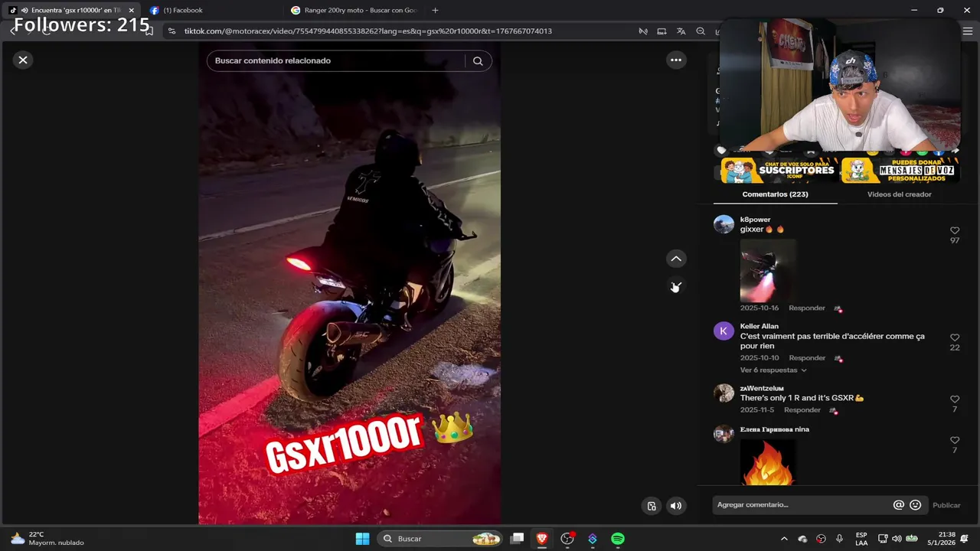Like Елена Гарипова's fire comment

[955, 440]
